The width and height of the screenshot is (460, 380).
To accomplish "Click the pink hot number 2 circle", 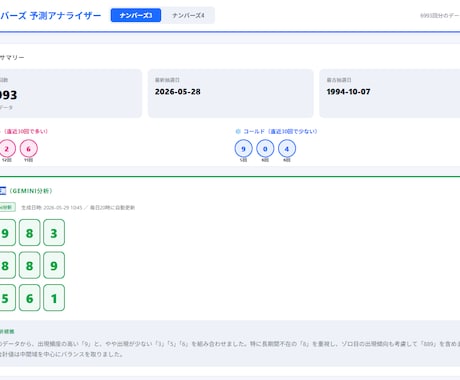I will coord(7,149).
